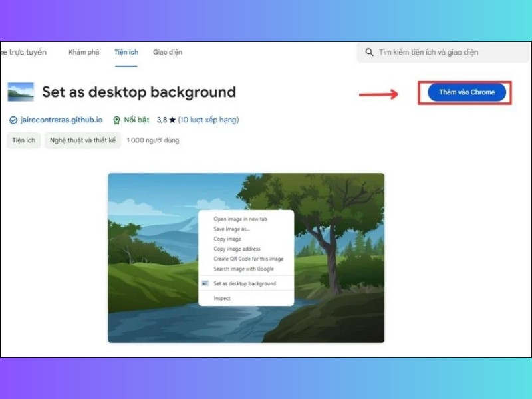Click the rating star icon
Viewport: 532px width, 399px height.
[x=172, y=120]
